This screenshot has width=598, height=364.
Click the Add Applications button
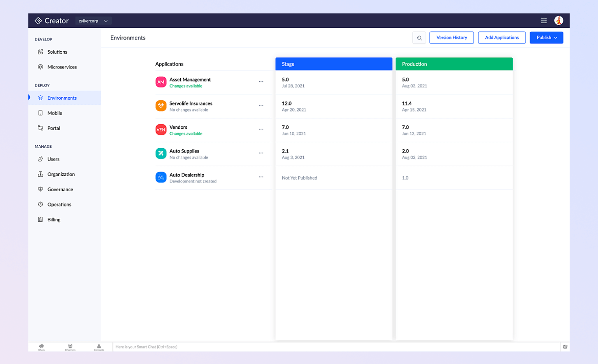501,38
